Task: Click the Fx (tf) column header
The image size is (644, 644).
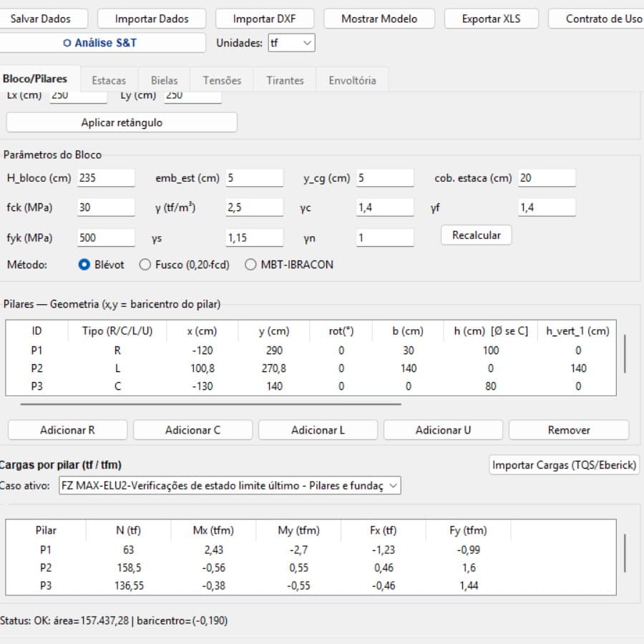Action: point(384,530)
